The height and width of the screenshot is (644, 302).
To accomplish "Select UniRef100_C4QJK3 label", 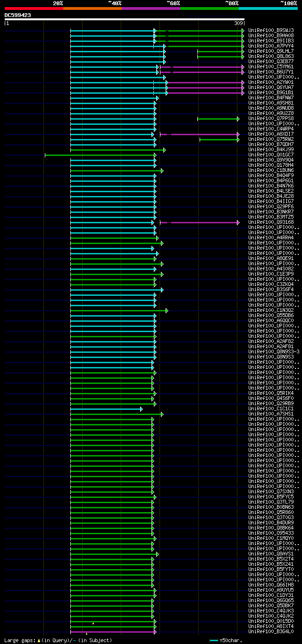I will tap(271, 611).
